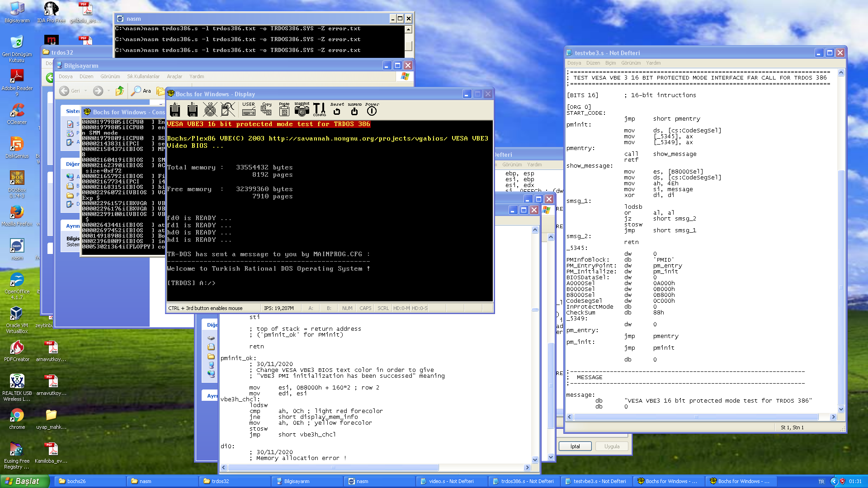
Task: Click IPS: 19,207M in Bochs status bar
Action: pos(279,308)
